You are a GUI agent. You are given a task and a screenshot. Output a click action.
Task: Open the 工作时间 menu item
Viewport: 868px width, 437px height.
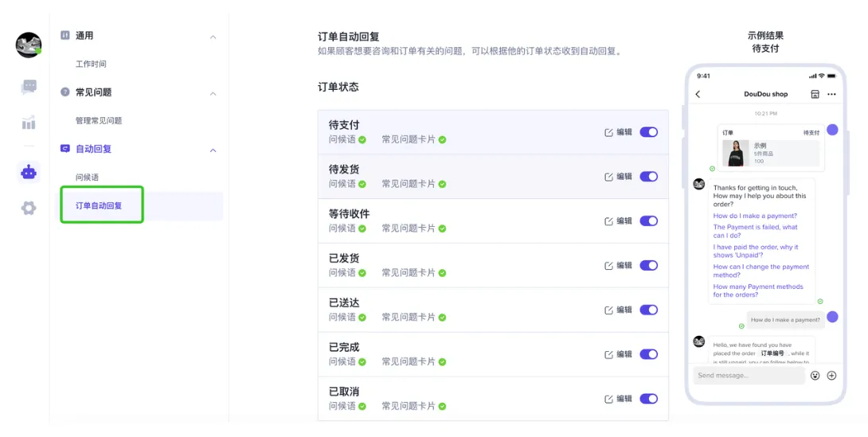point(91,64)
